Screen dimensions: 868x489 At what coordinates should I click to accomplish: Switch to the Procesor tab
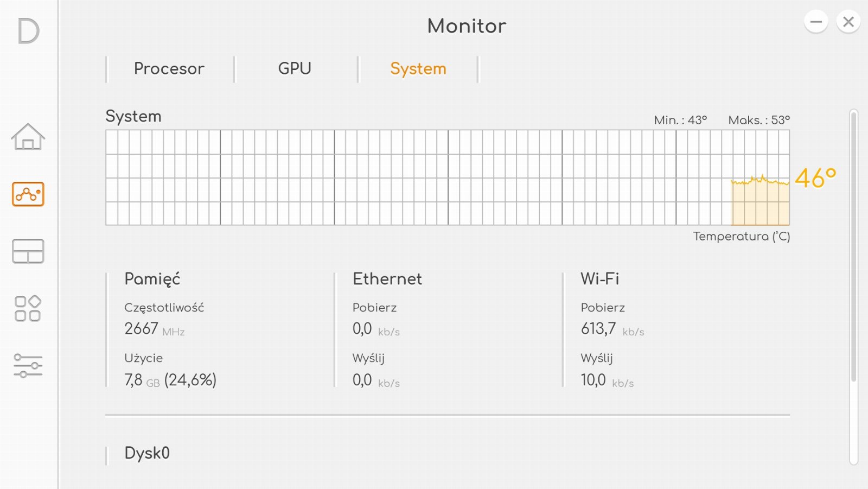[169, 68]
